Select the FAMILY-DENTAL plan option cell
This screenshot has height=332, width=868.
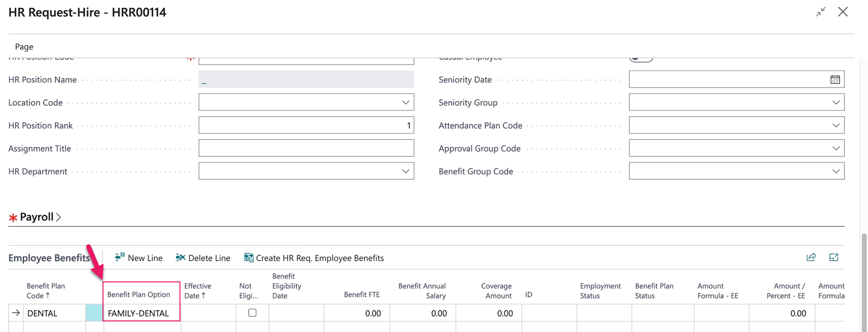click(x=142, y=313)
